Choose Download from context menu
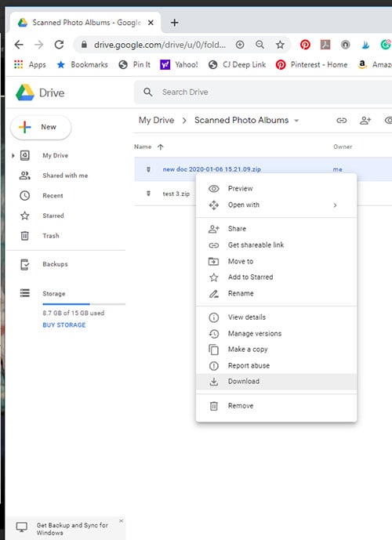Viewport: 392px width, 540px height. point(276,382)
